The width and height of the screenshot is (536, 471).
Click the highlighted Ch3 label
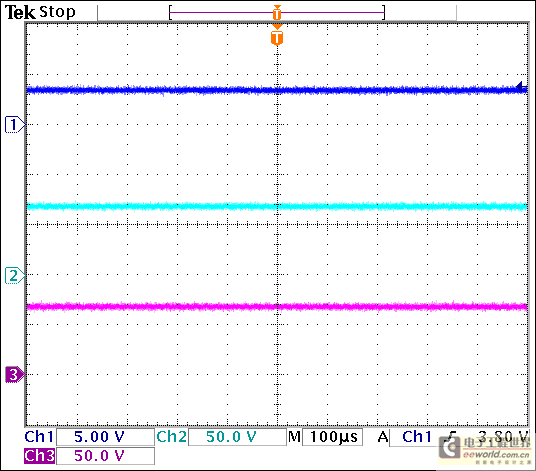click(x=39, y=456)
